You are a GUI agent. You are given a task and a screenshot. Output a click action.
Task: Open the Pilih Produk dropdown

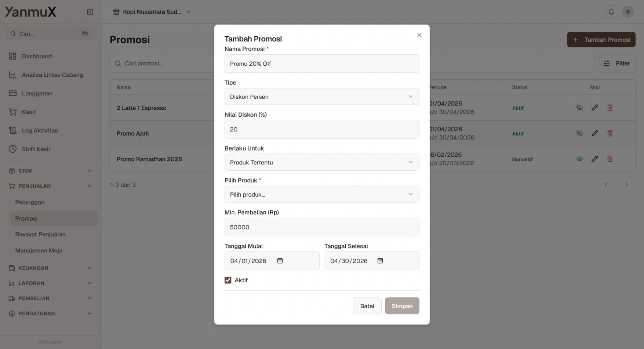[321, 195]
